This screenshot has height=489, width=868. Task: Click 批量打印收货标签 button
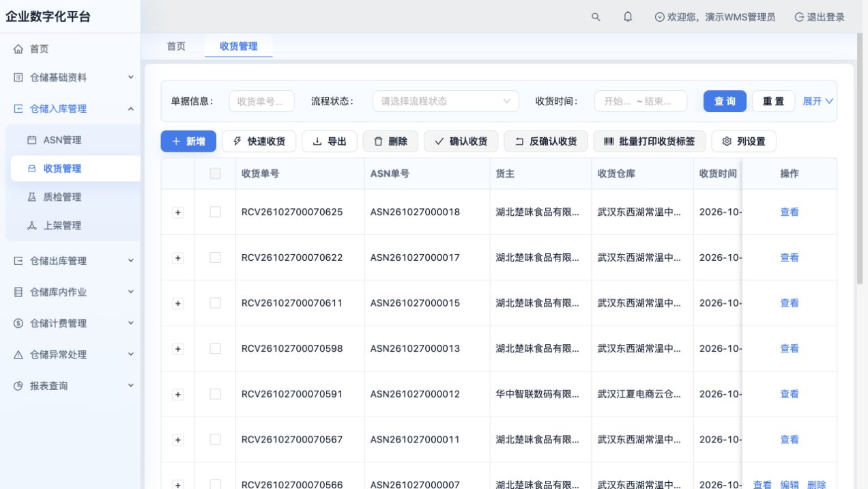(650, 141)
